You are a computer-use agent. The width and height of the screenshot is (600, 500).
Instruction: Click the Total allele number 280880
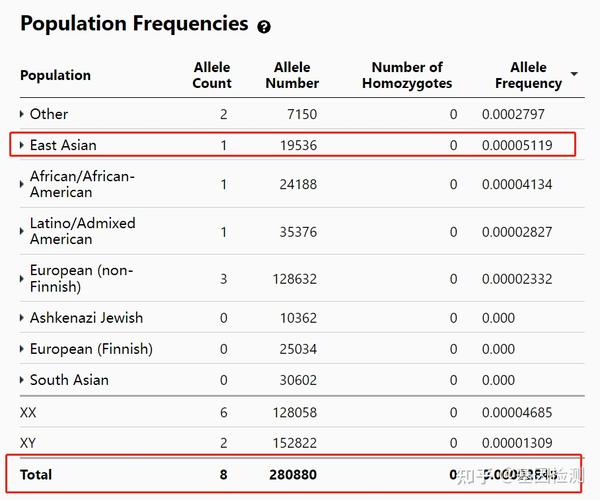(294, 474)
